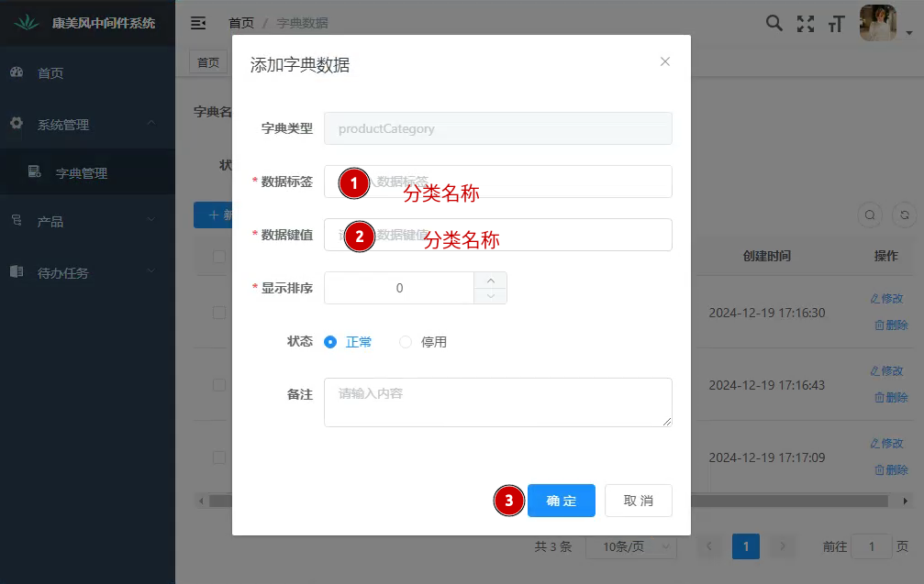
Task: Select the 停用 status radio button
Action: tap(406, 342)
